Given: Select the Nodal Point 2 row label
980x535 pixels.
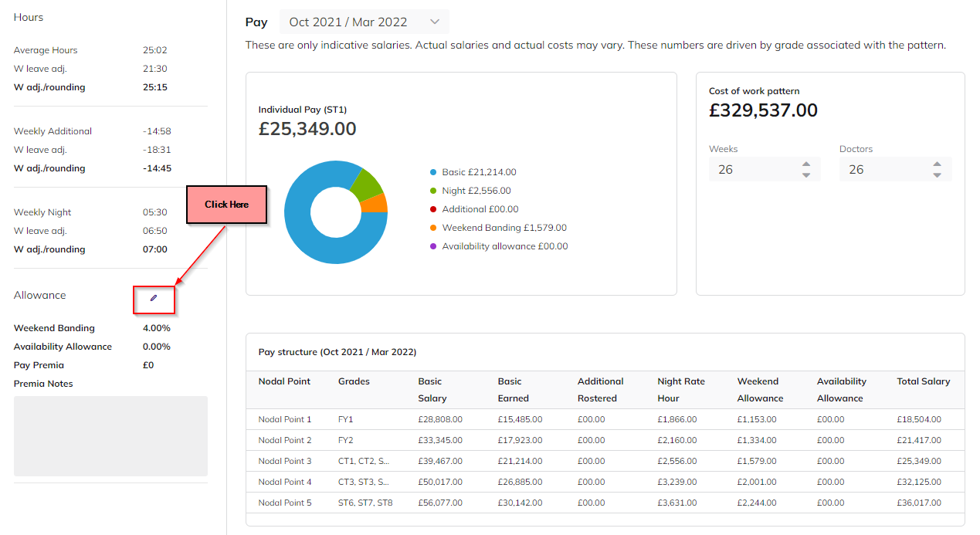Looking at the screenshot, I should 285,440.
